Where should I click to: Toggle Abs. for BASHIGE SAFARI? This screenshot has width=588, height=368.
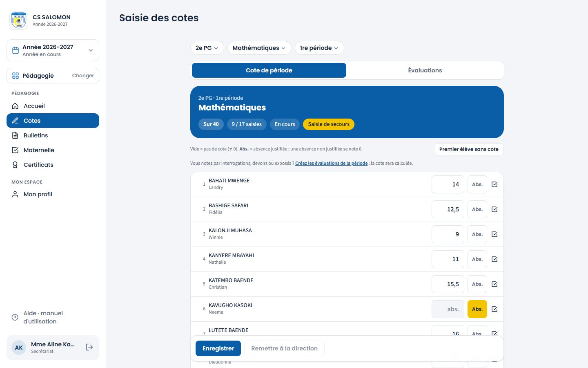477,209
